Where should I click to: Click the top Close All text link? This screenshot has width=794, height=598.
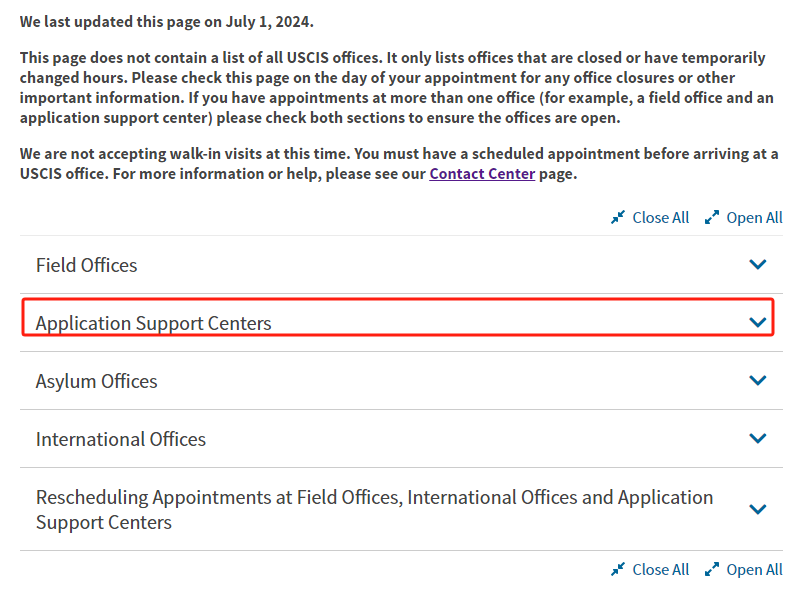pyautogui.click(x=661, y=218)
